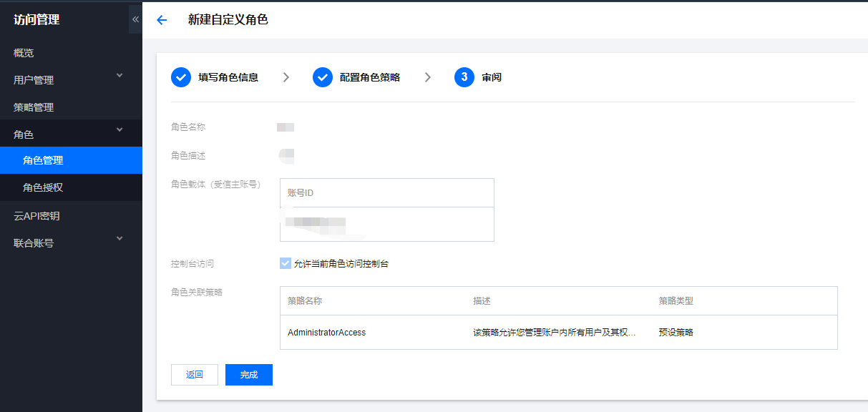Collapse the sidebar with the double-chevron icon
Viewport: 868px width, 412px height.
(x=135, y=19)
